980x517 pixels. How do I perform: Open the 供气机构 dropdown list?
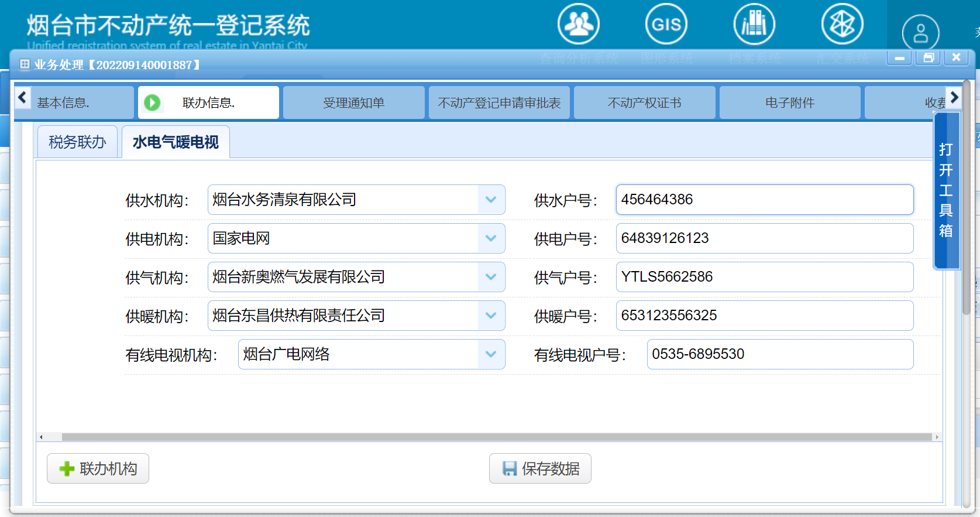click(491, 277)
